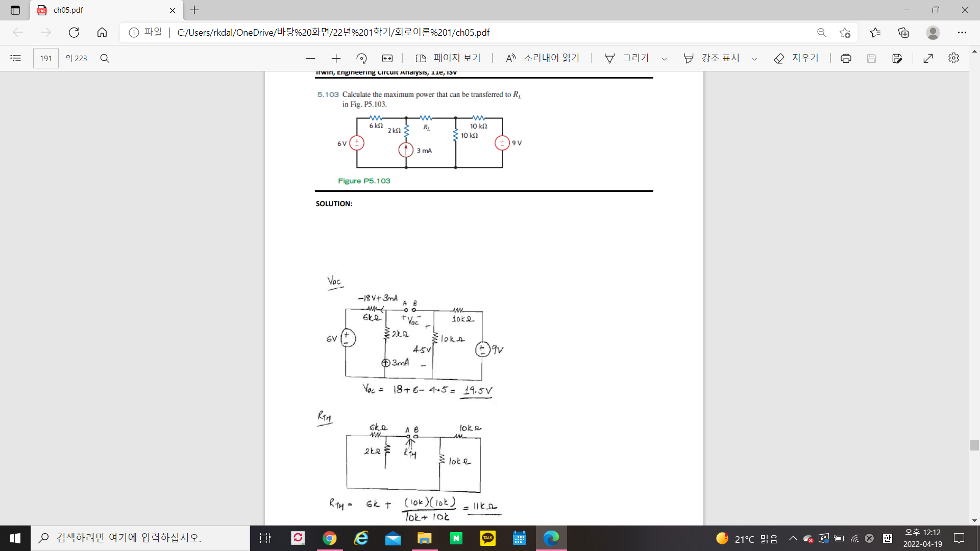Show hidden system tray icons
The image size is (980, 551).
pyautogui.click(x=793, y=538)
